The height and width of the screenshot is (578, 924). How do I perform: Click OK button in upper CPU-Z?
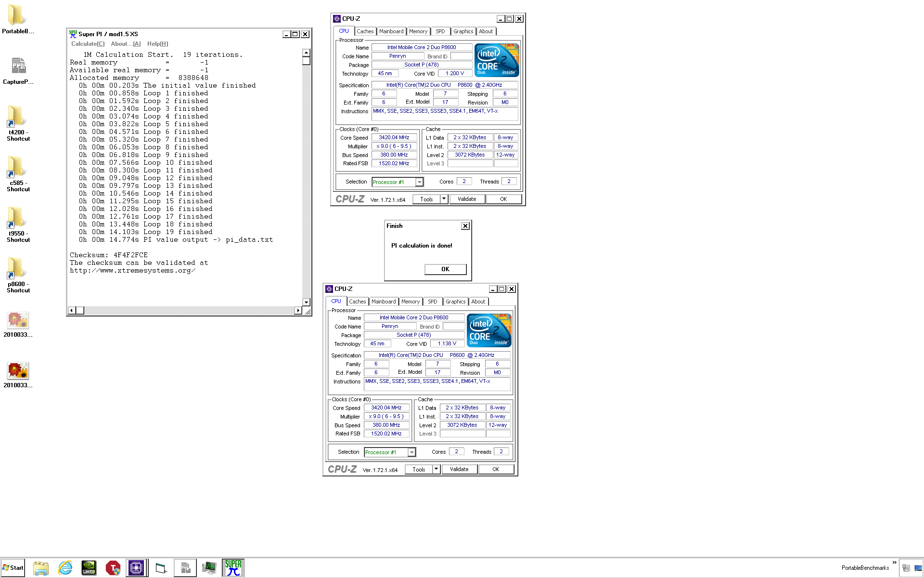pos(503,199)
